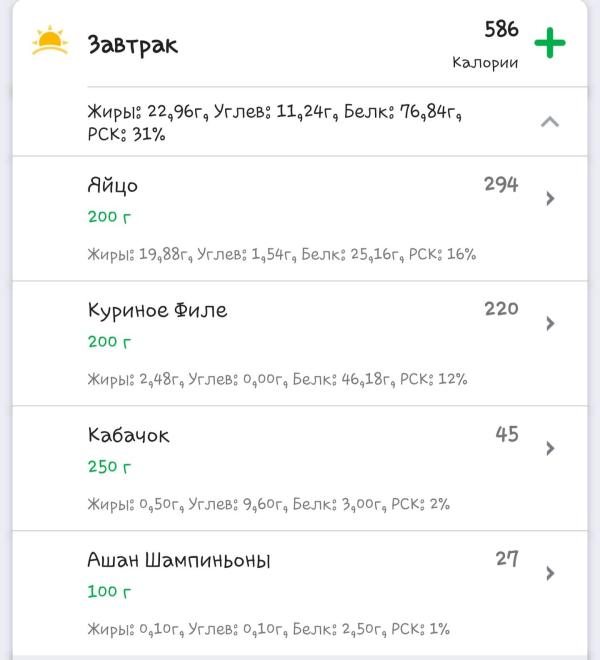Select the Завтрак meal title
This screenshot has height=660, width=600.
(x=133, y=45)
